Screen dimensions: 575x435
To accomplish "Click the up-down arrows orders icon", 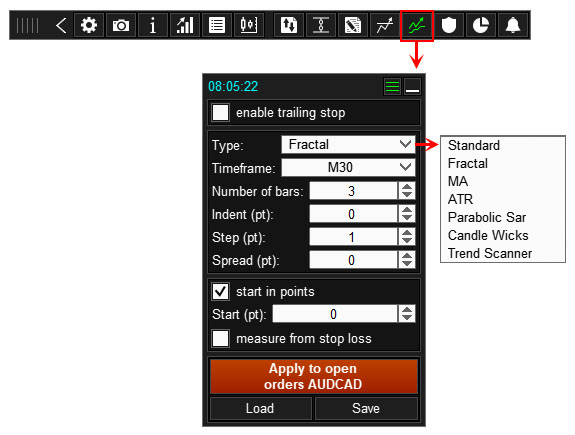I will pos(289,25).
